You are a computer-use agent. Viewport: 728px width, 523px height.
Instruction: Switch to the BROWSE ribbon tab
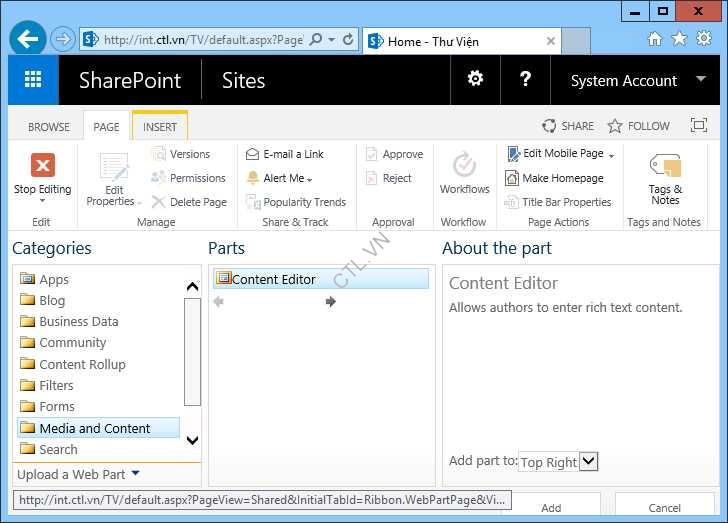(x=49, y=127)
